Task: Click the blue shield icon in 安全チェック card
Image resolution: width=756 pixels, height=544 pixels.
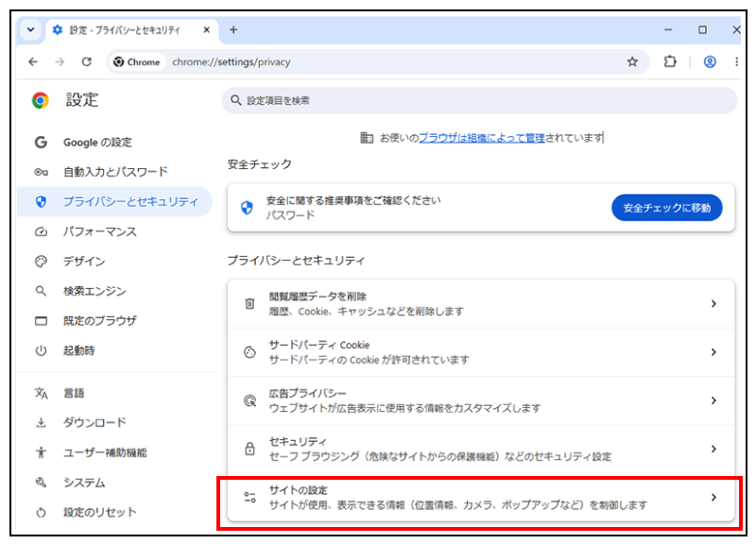Action: [247, 208]
